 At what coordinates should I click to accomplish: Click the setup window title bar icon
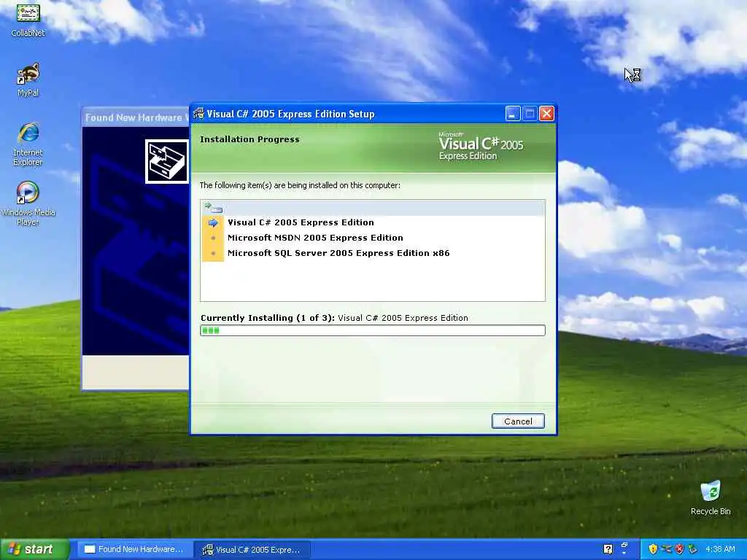coord(198,114)
